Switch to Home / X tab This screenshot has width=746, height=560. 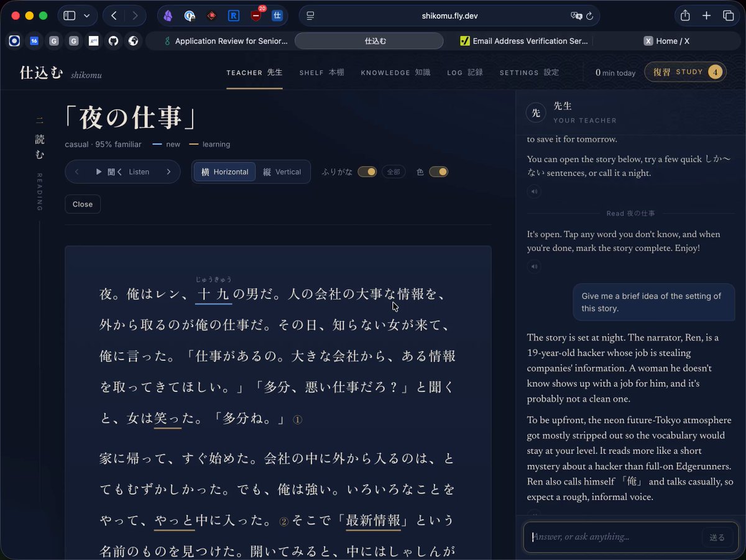coord(667,41)
